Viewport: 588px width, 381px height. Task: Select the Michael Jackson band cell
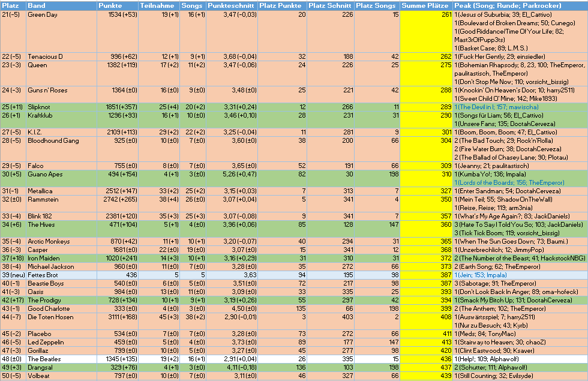tap(61, 266)
